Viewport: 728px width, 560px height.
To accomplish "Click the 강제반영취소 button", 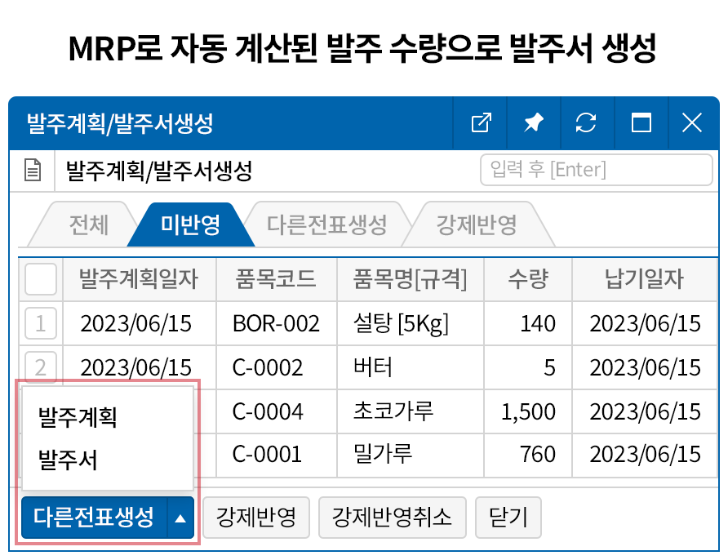I will click(x=392, y=518).
